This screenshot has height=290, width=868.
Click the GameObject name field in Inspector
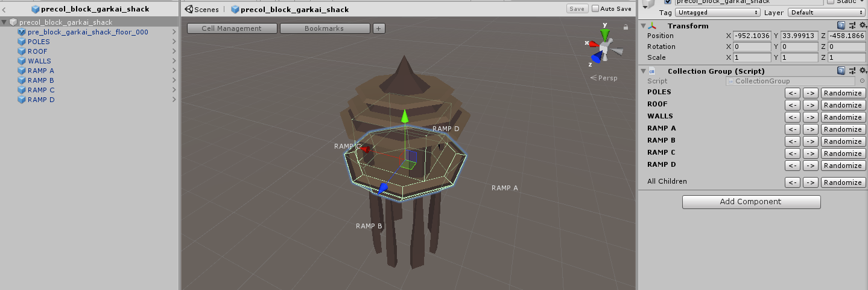coord(749,2)
